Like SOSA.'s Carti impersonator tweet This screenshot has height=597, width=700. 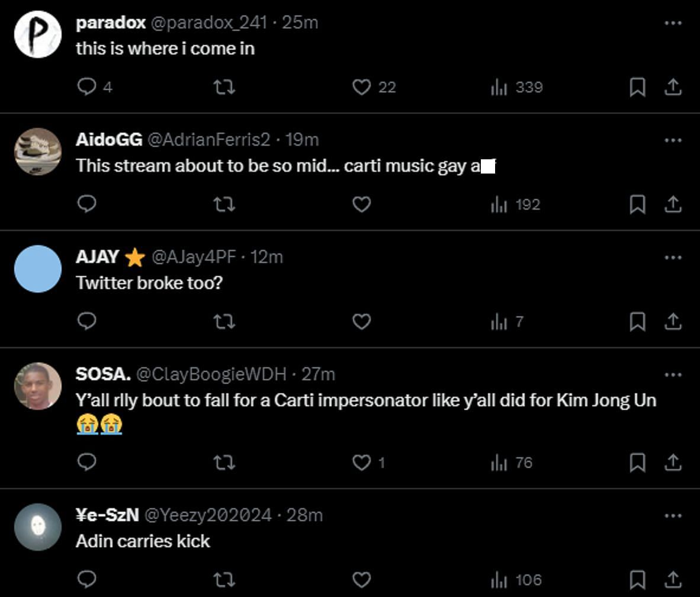click(x=361, y=463)
